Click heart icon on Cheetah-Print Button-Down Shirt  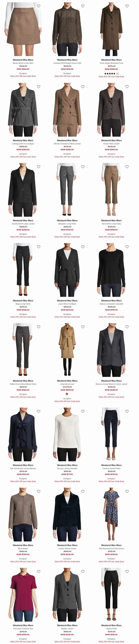[x=83, y=6]
